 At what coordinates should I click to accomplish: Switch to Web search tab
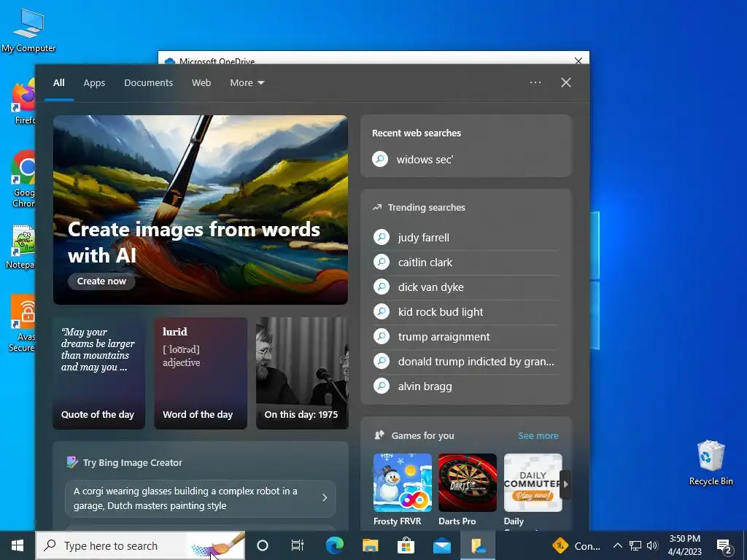(x=201, y=83)
